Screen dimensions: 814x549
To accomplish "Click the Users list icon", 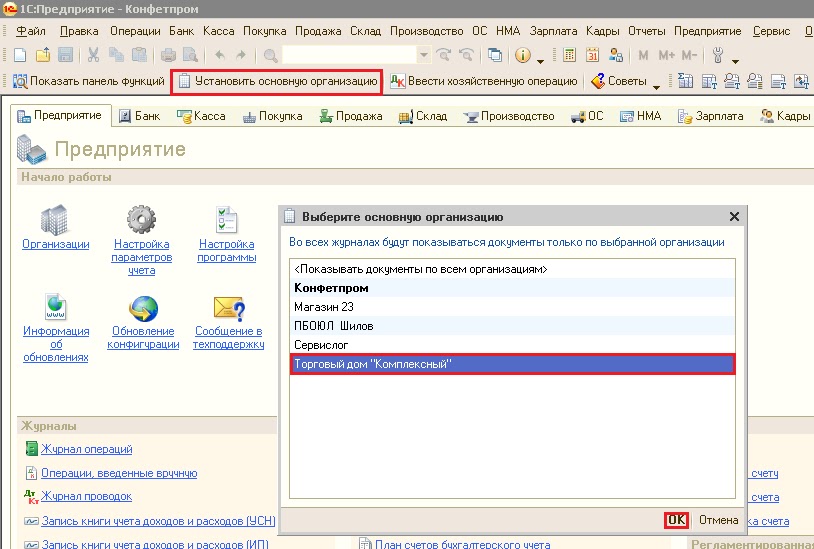I will (616, 54).
